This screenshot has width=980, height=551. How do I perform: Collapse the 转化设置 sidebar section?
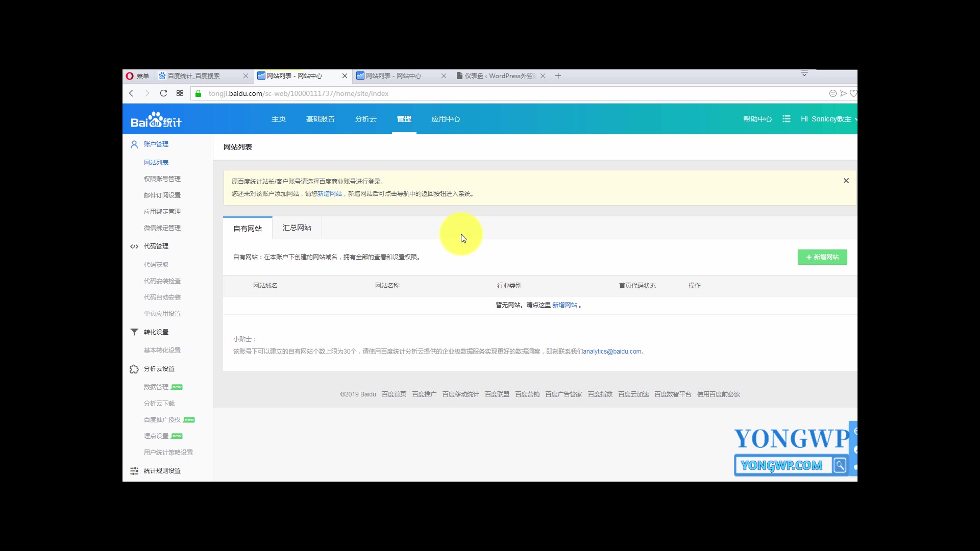[x=156, y=332]
